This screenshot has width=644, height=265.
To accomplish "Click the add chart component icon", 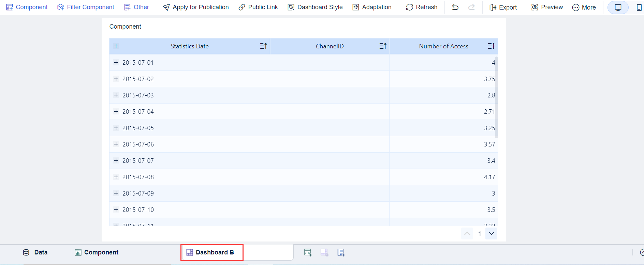I will click(x=308, y=252).
